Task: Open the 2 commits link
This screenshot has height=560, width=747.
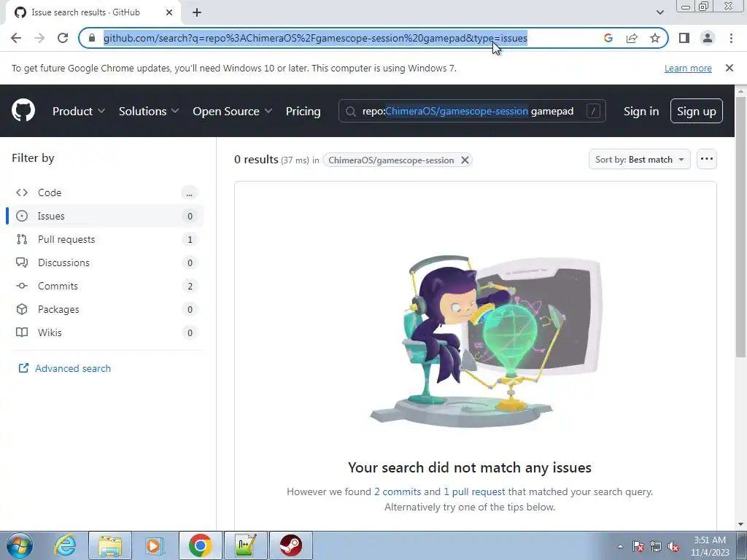Action: point(398,491)
